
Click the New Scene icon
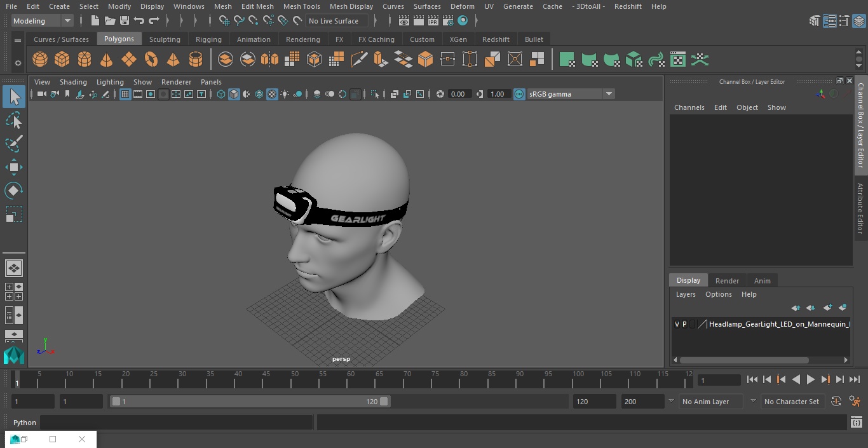[95, 21]
